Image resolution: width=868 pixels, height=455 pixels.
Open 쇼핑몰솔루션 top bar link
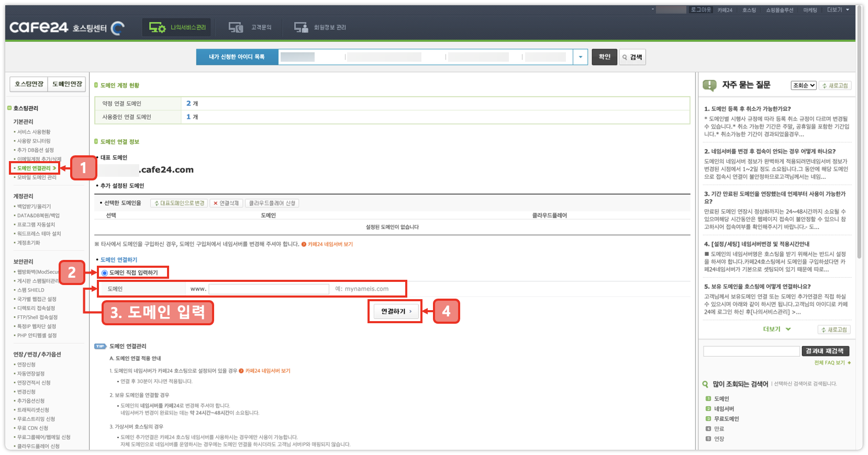coord(779,10)
